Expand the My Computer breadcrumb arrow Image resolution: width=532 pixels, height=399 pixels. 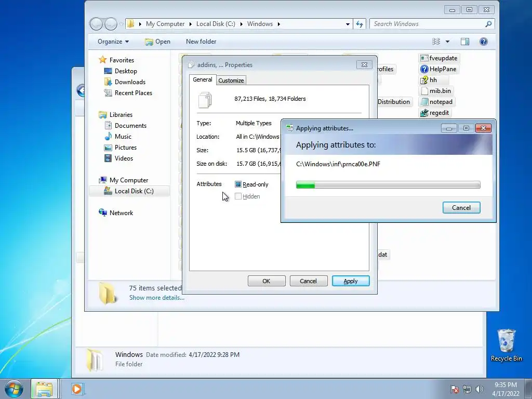(x=190, y=24)
